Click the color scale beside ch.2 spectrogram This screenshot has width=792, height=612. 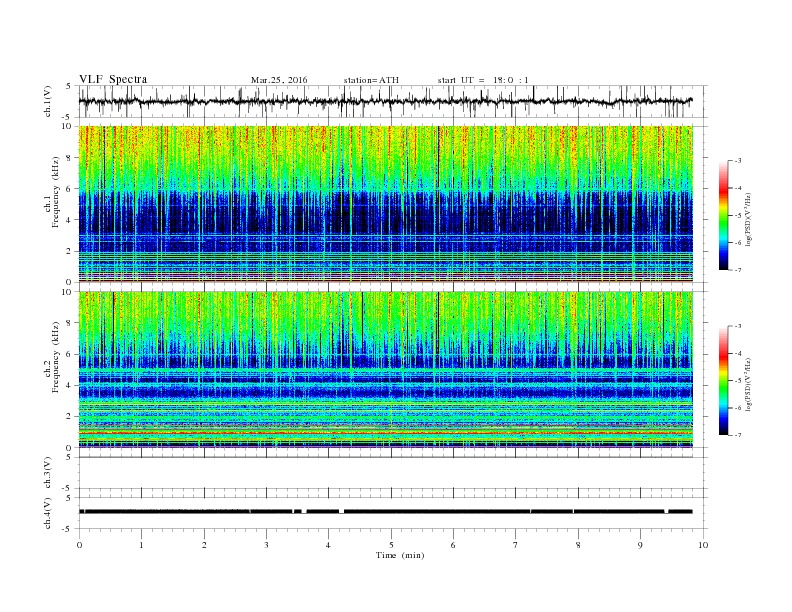tap(723, 381)
